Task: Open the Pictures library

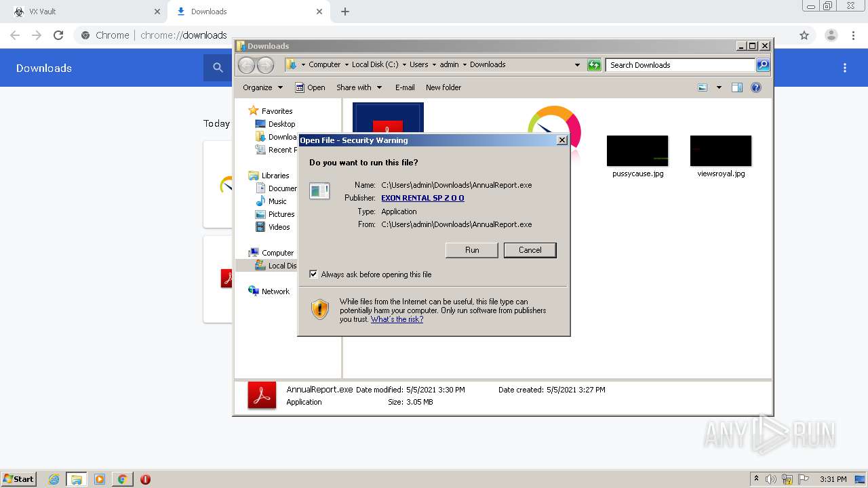Action: (x=275, y=214)
